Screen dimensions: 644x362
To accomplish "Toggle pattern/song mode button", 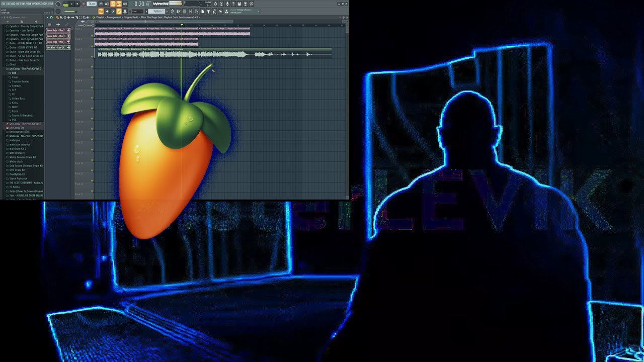I will (x=65, y=4).
